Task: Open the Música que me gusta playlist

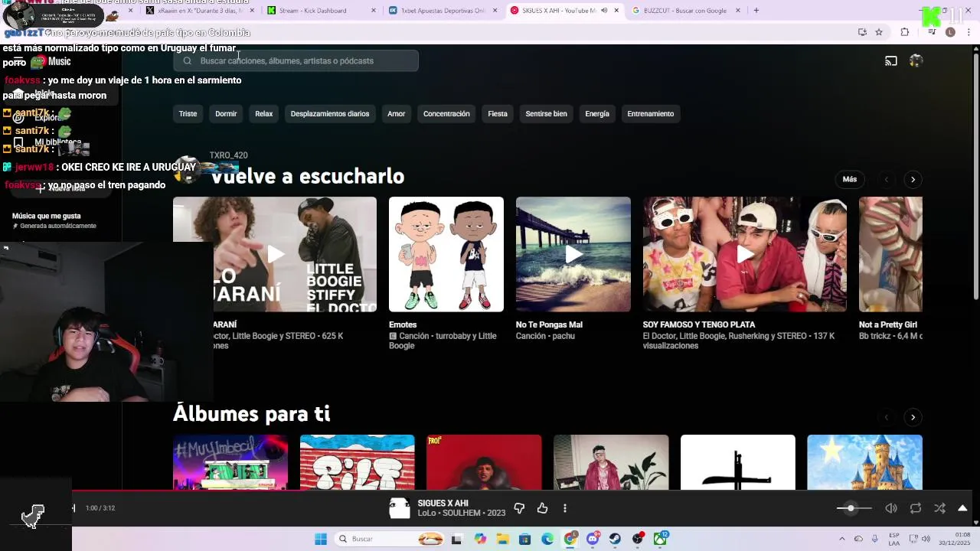Action: [47, 216]
